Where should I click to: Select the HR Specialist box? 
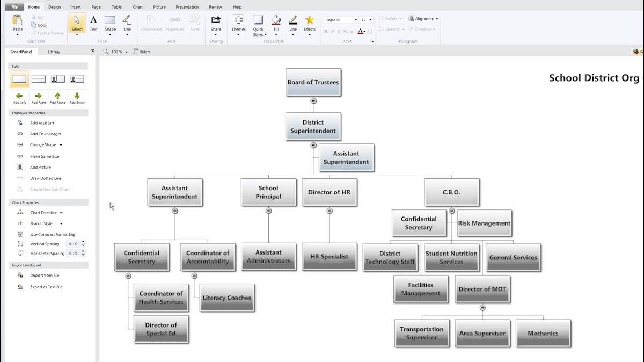tap(329, 256)
